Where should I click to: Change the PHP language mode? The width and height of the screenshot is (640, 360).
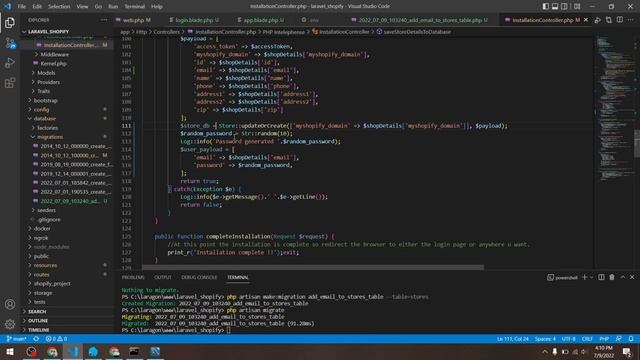(604, 339)
